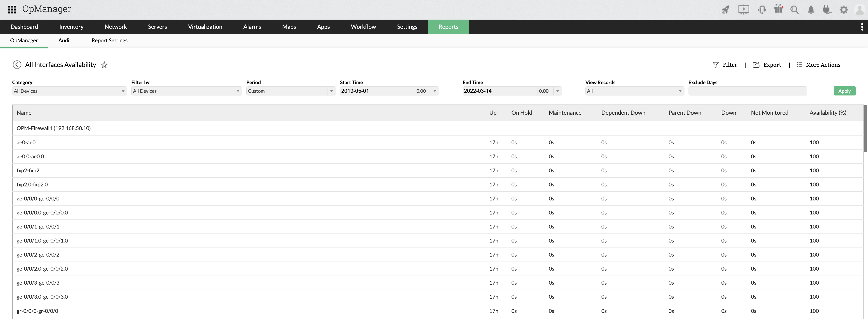This screenshot has width=868, height=319.
Task: Open the user profile avatar
Action: tap(859, 10)
